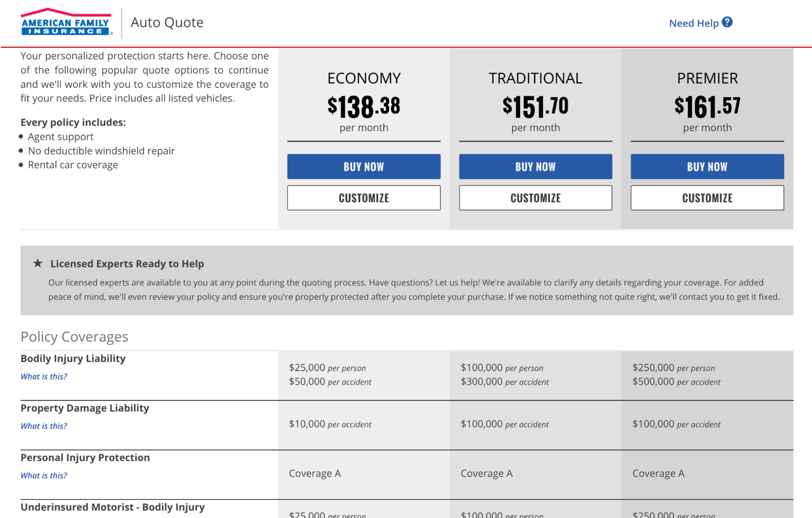Screen dimensions: 812x518
Task: Click the star icon beside Licensed Experts
Action: [38, 263]
